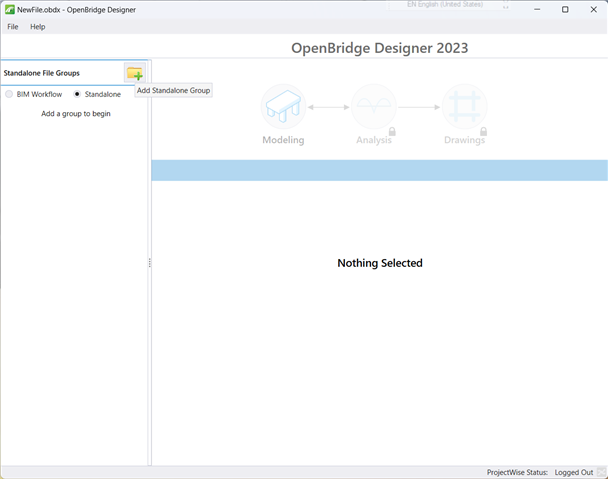Click the OpenBridge Designer app icon in title bar
Image resolution: width=608 pixels, height=479 pixels.
9,10
